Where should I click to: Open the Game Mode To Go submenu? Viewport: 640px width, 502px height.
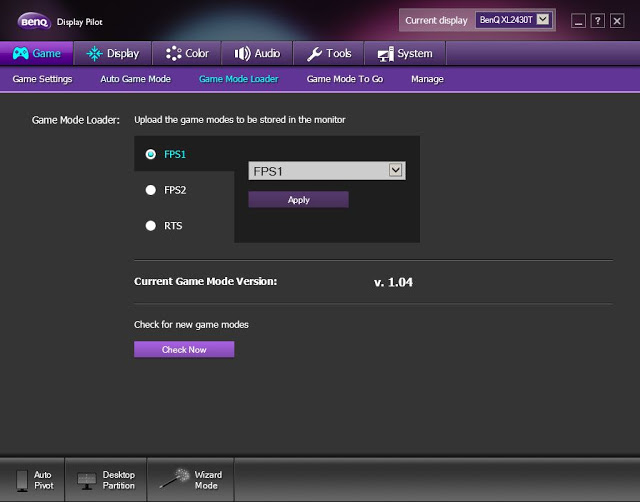click(345, 79)
